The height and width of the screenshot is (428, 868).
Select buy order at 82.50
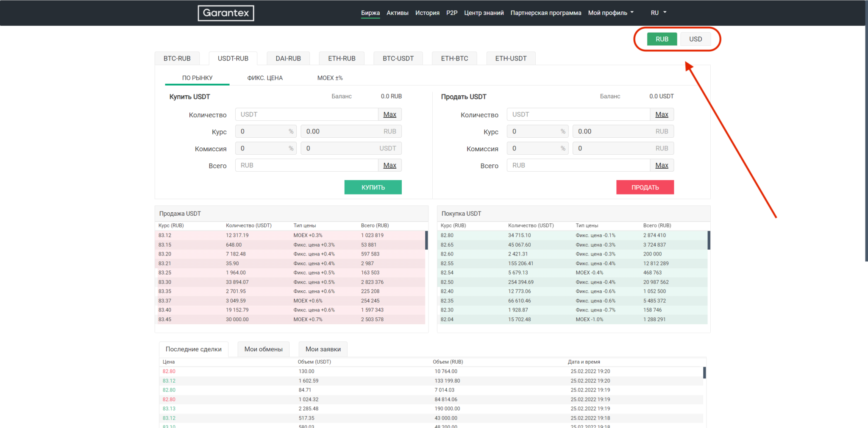coord(573,282)
